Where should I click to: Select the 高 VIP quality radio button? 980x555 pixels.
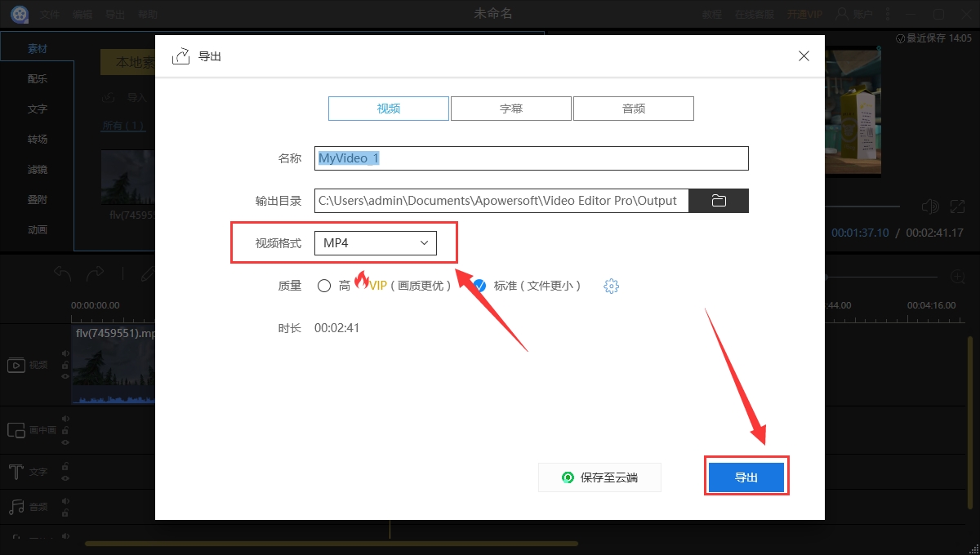tap(324, 286)
